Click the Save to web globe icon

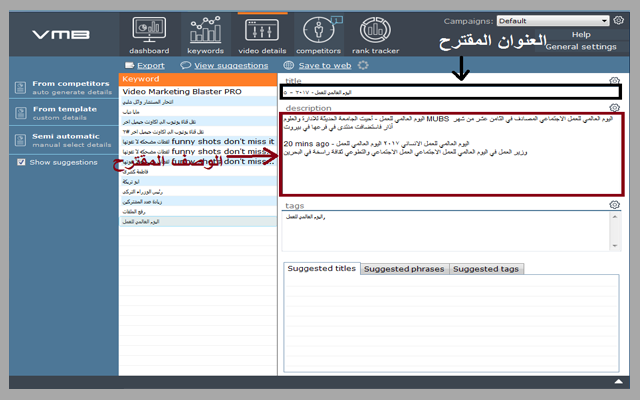point(289,65)
